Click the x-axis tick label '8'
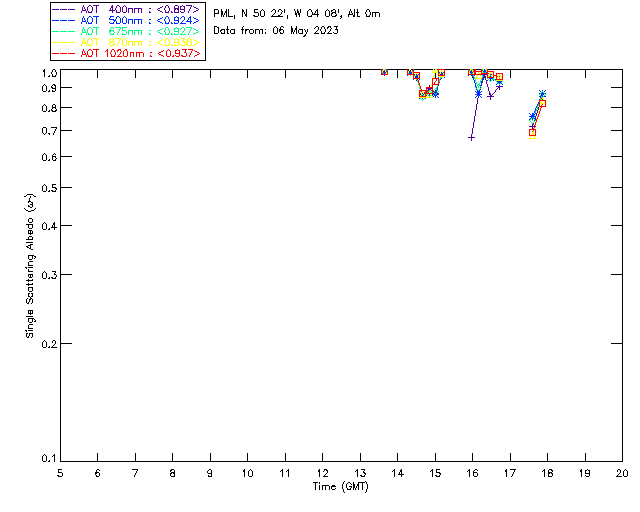 coord(173,473)
